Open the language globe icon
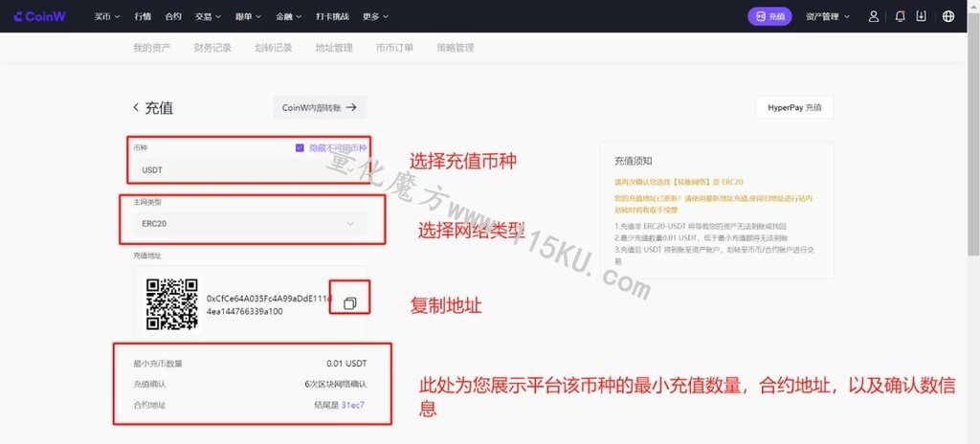This screenshot has width=980, height=444. (x=948, y=16)
